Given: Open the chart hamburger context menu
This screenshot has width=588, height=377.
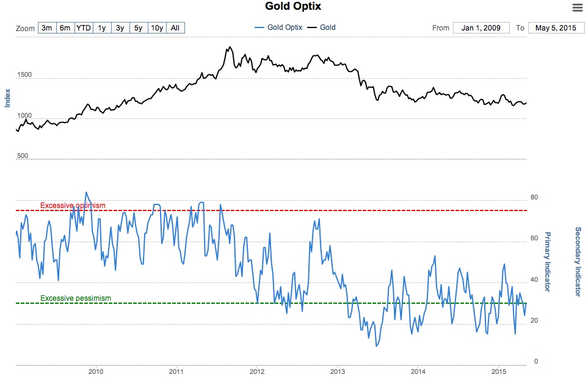Looking at the screenshot, I should [576, 7].
